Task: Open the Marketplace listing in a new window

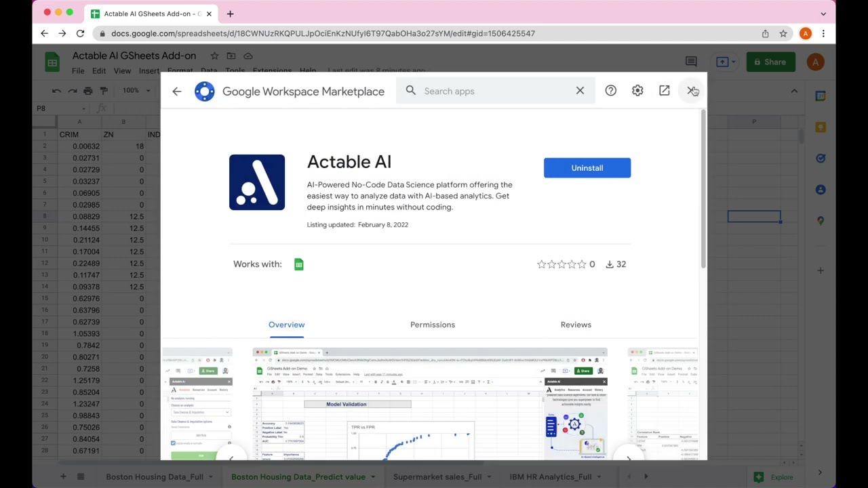Action: click(x=665, y=91)
